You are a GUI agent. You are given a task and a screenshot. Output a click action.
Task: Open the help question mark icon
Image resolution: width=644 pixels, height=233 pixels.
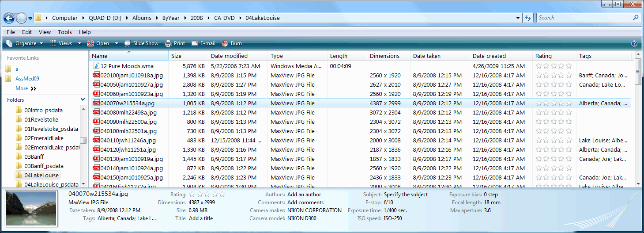634,43
